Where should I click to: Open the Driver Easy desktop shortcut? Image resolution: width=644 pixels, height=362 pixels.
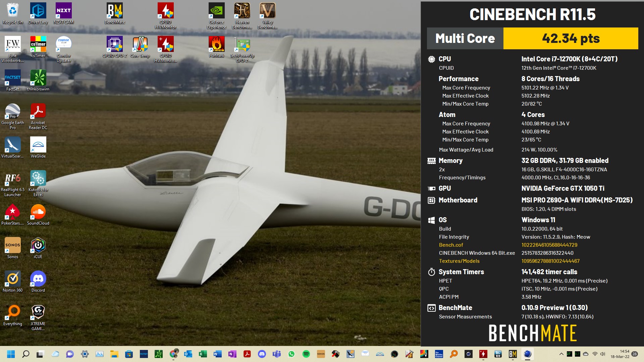point(38,14)
